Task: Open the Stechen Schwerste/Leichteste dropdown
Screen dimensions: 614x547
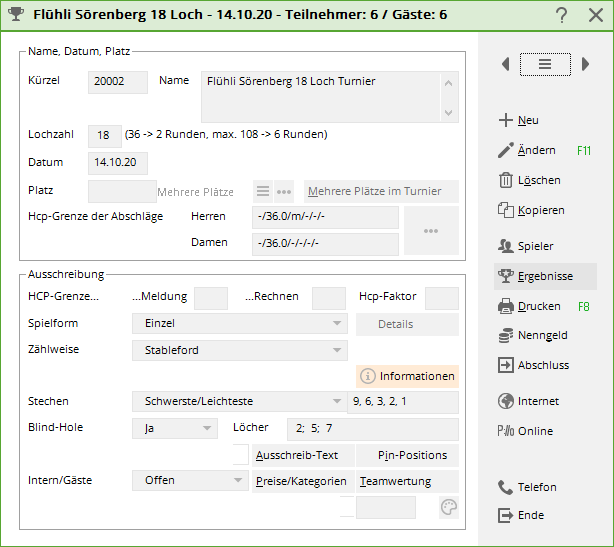Action: point(239,402)
